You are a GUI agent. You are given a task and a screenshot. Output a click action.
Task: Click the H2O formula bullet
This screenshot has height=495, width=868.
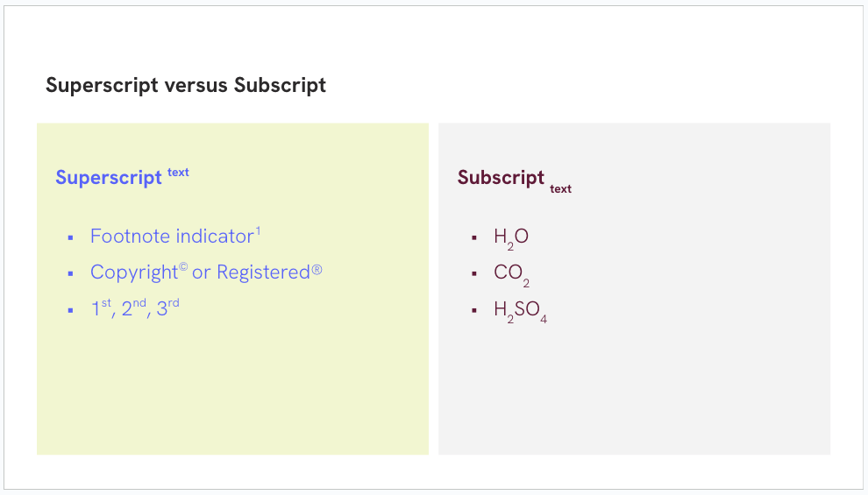point(511,237)
